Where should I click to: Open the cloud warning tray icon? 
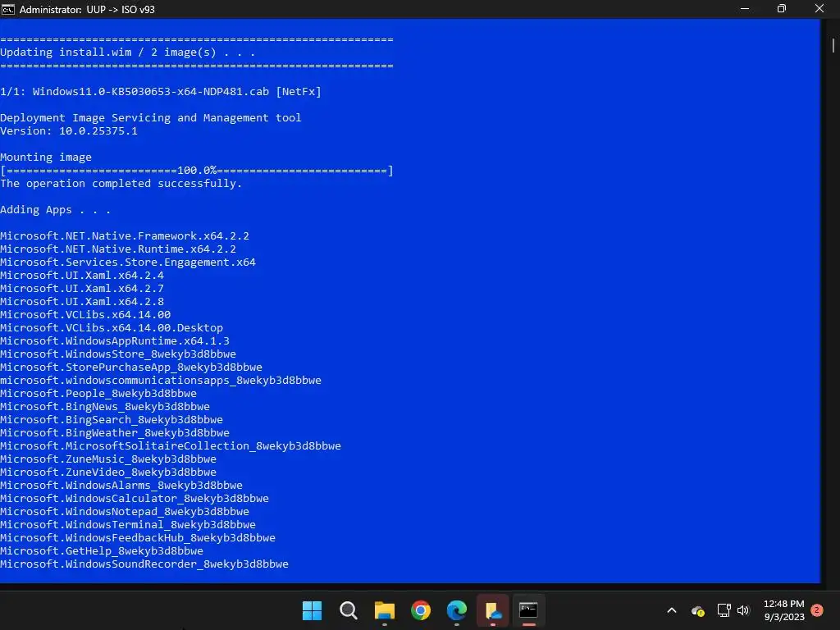click(697, 610)
